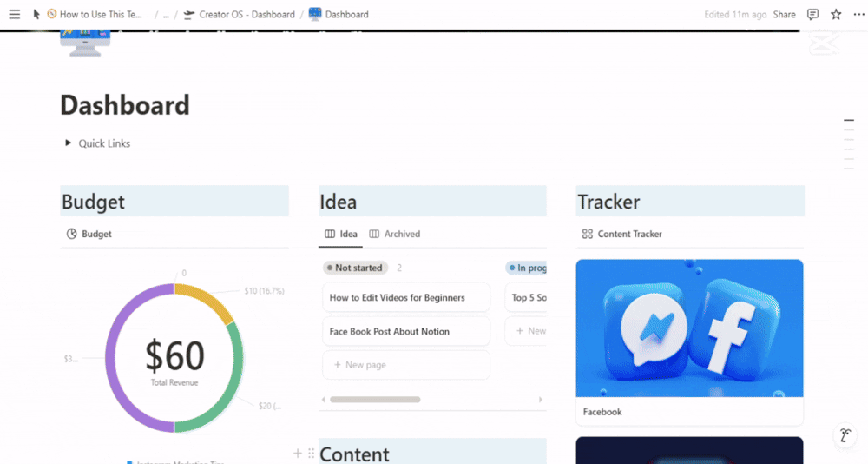The image size is (868, 464).
Task: Expand the Quick Links toggle
Action: 69,143
